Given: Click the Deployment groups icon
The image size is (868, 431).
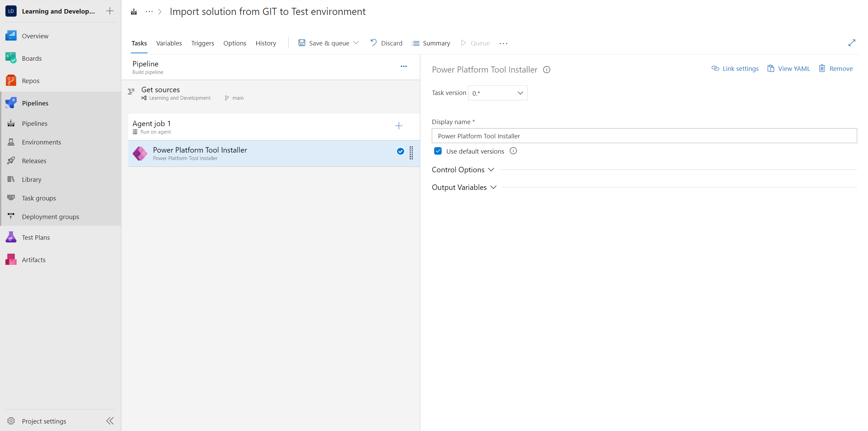Looking at the screenshot, I should click(11, 216).
